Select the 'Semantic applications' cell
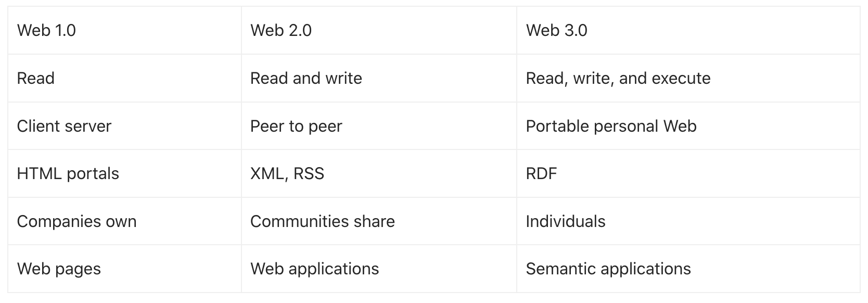Screen dimensions: 868x303 click(x=608, y=269)
